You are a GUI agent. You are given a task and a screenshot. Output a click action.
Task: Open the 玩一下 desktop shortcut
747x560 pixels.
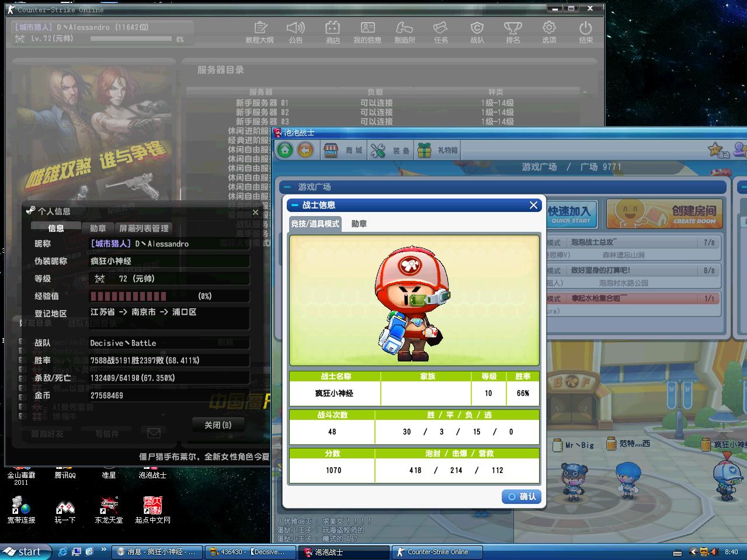[65, 510]
